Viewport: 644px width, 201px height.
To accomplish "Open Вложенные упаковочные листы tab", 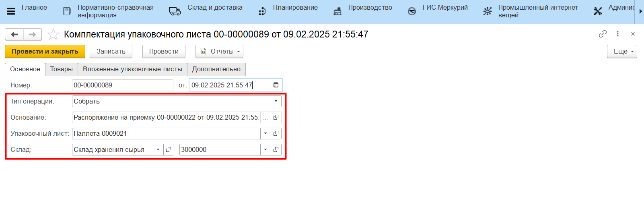I will point(132,69).
